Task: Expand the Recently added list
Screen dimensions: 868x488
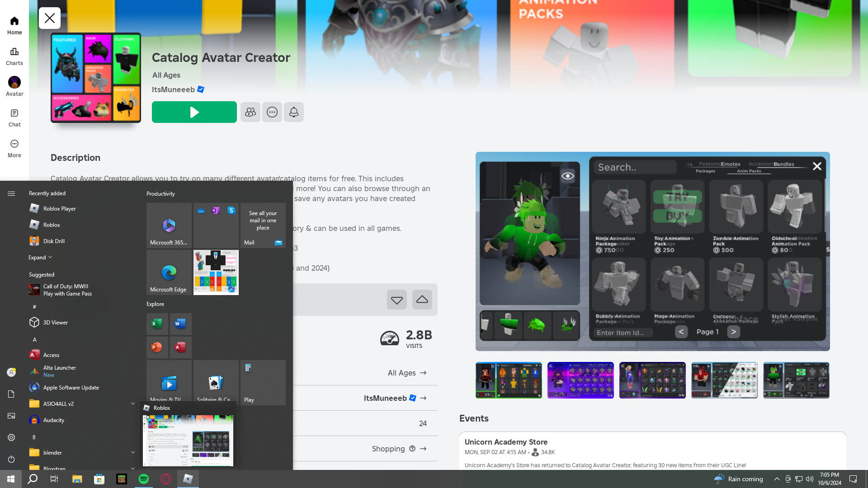Action: click(40, 258)
